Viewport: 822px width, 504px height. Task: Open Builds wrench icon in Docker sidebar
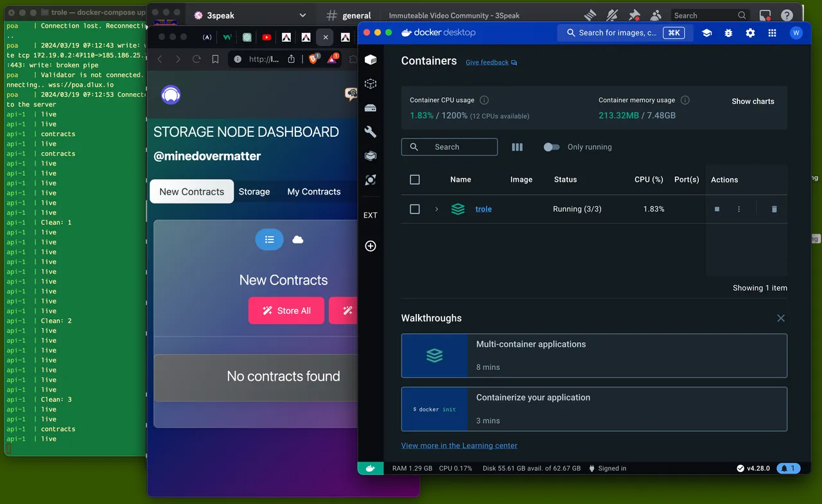[371, 132]
